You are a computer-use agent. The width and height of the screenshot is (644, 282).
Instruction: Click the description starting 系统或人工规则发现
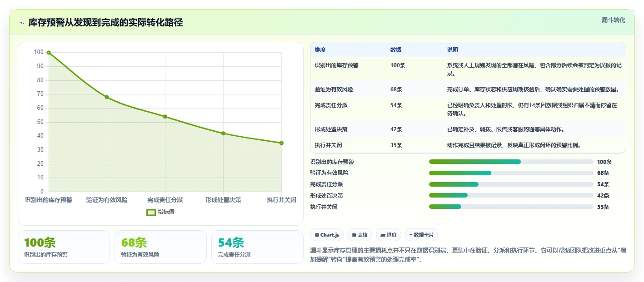534,69
